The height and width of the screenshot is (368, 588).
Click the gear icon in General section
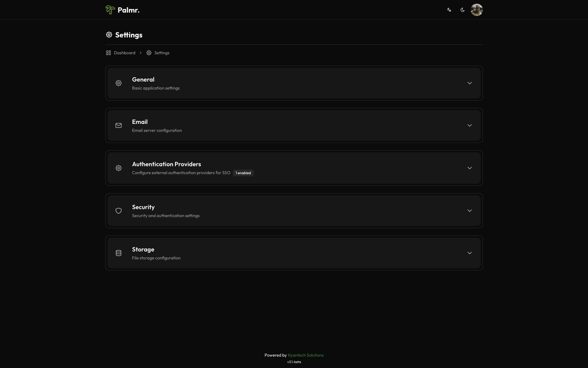coord(119,83)
